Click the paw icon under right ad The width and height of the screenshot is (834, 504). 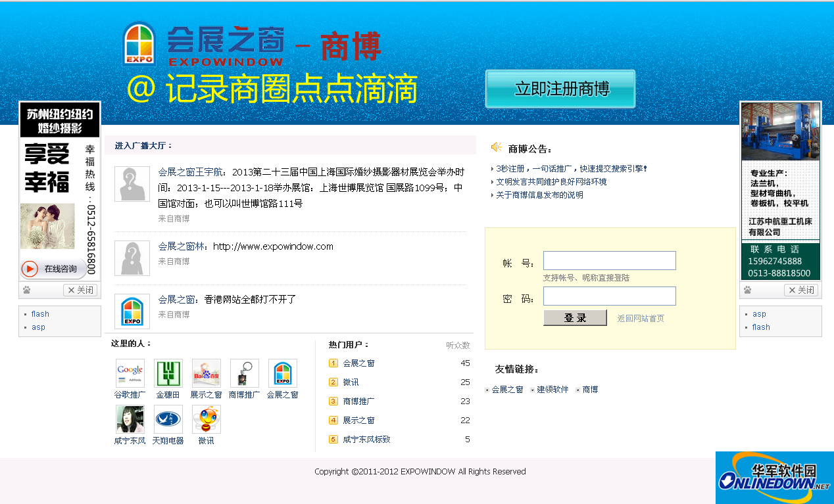coord(747,290)
